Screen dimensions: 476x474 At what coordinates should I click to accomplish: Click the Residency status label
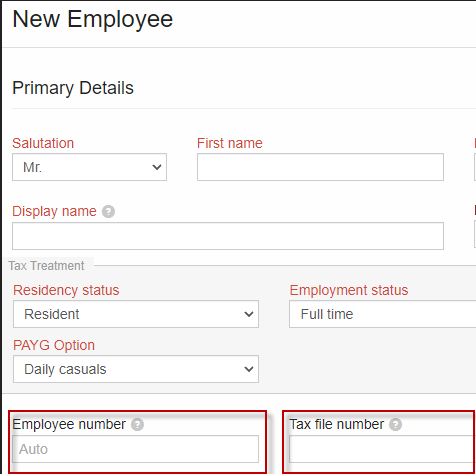(66, 290)
